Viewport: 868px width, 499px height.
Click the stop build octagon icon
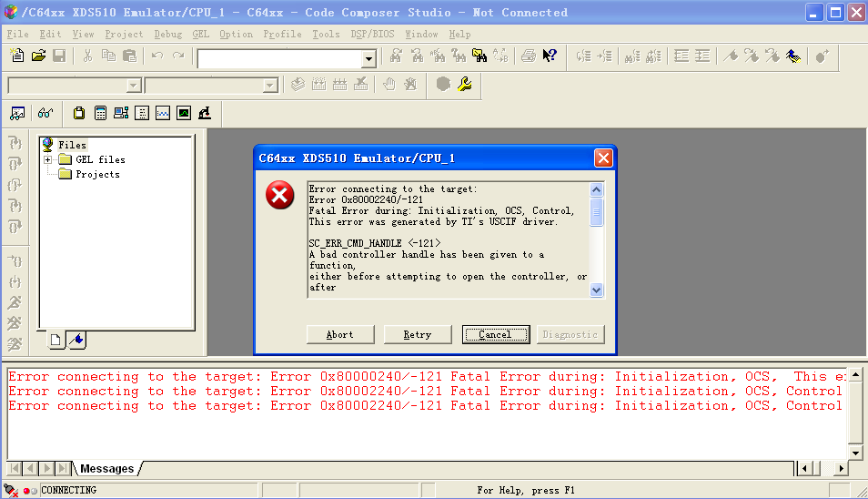click(443, 84)
